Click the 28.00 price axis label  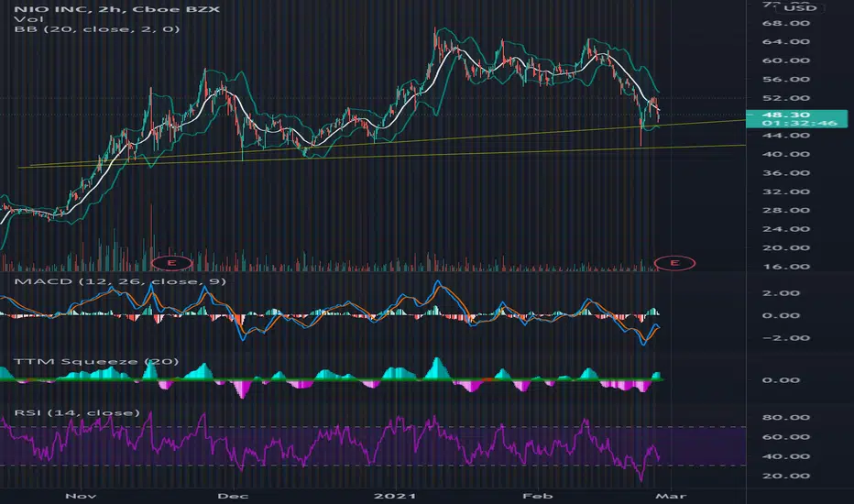(x=786, y=211)
